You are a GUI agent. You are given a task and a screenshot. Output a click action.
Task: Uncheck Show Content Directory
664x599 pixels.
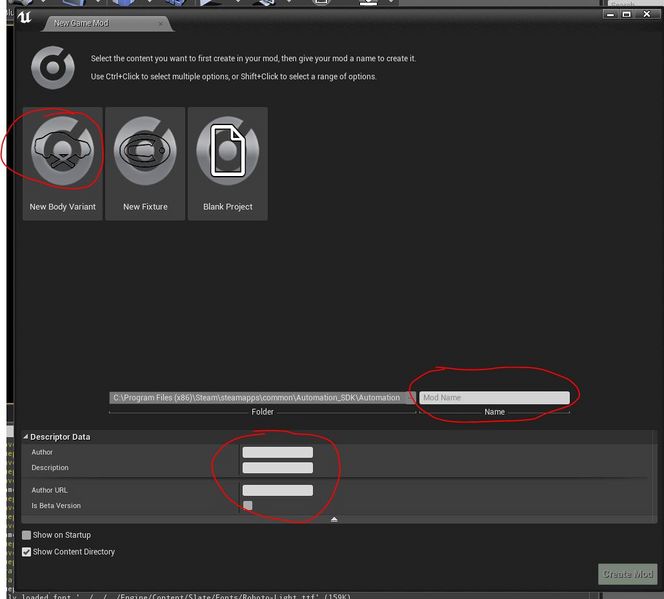point(27,552)
